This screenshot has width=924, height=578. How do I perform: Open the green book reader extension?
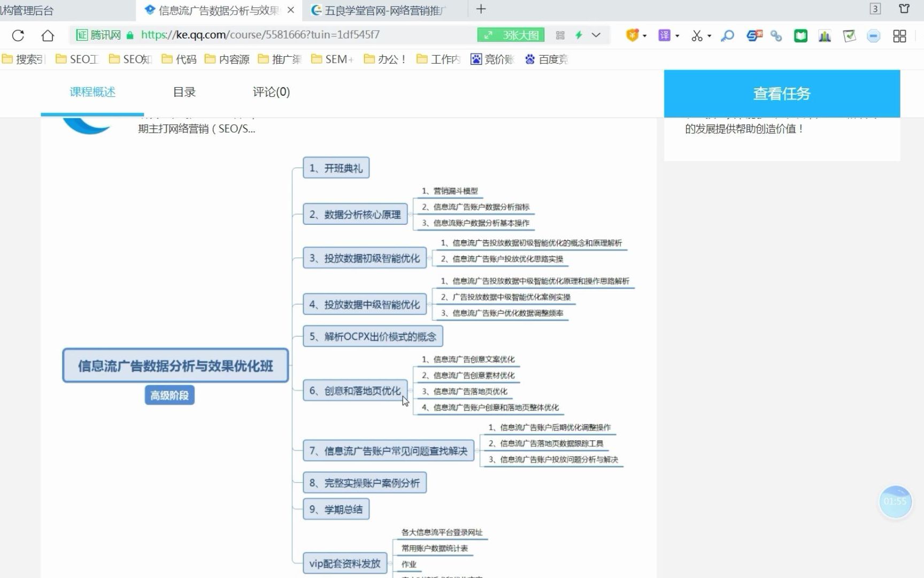800,36
